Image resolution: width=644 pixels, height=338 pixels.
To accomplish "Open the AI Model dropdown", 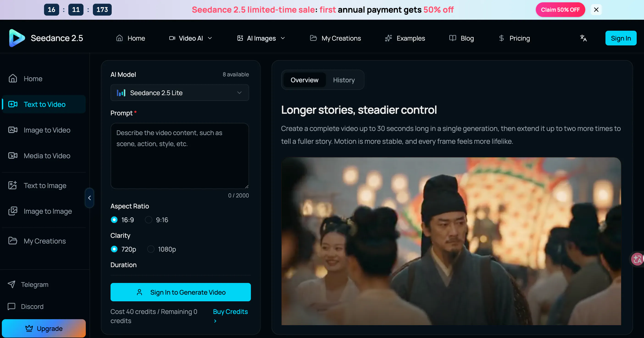I will (x=180, y=93).
